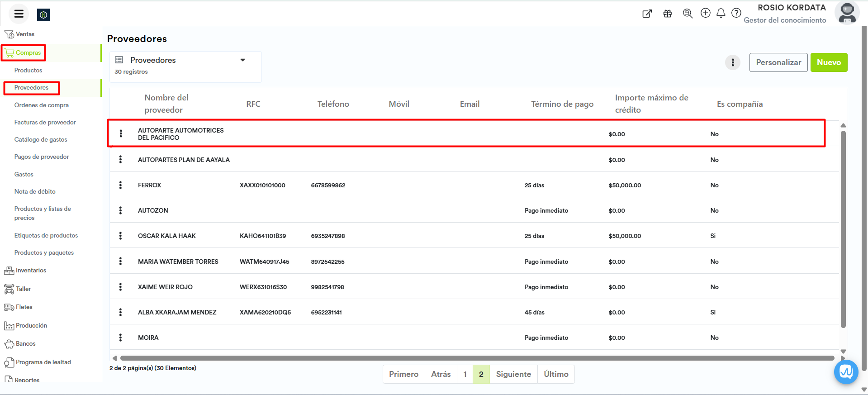Expand the Proveedores view dropdown
The width and height of the screenshot is (868, 395).
[242, 60]
